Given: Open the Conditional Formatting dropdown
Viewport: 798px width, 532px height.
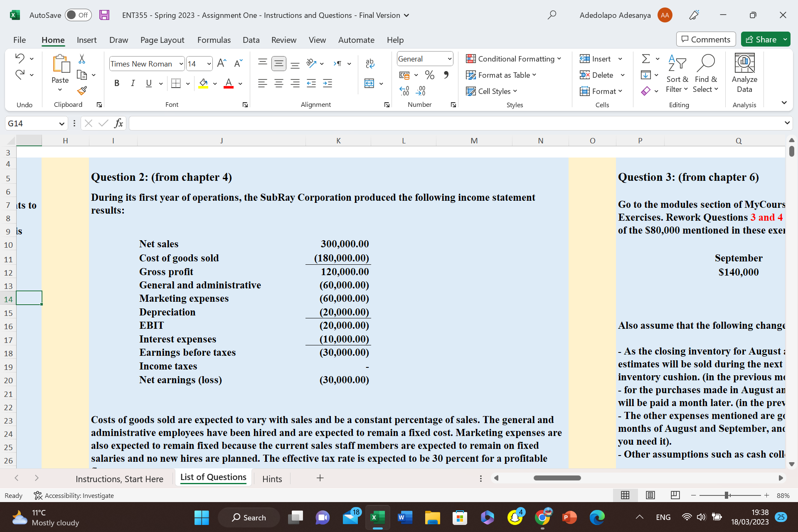Looking at the screenshot, I should [514, 59].
